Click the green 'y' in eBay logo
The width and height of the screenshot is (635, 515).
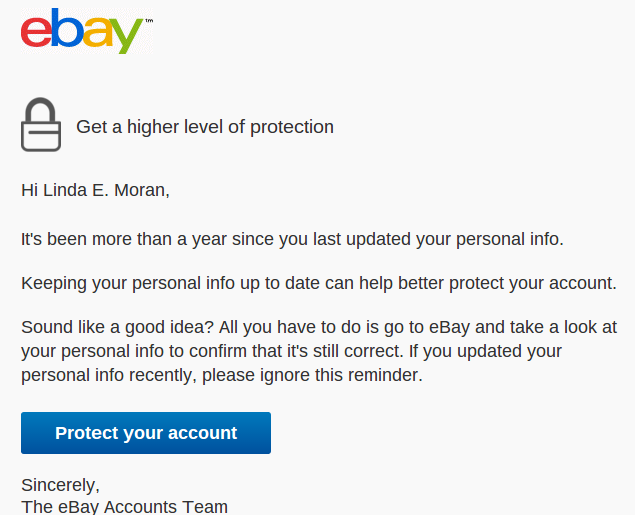point(124,38)
